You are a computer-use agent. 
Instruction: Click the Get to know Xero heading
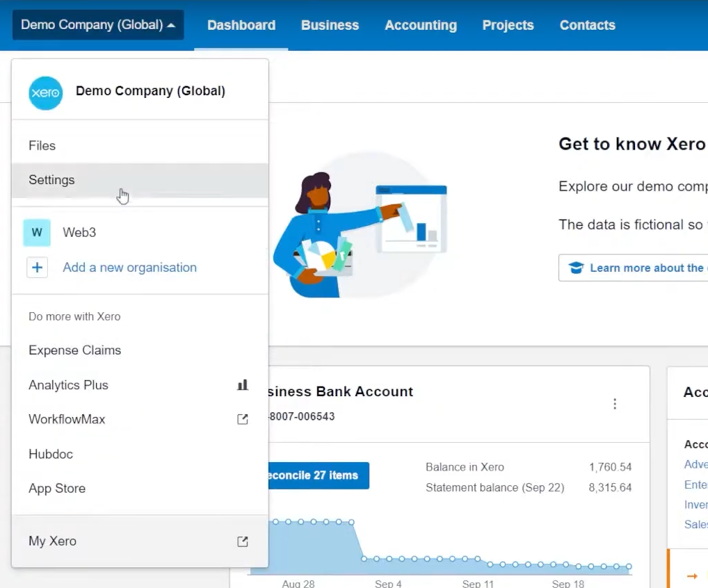coord(632,144)
